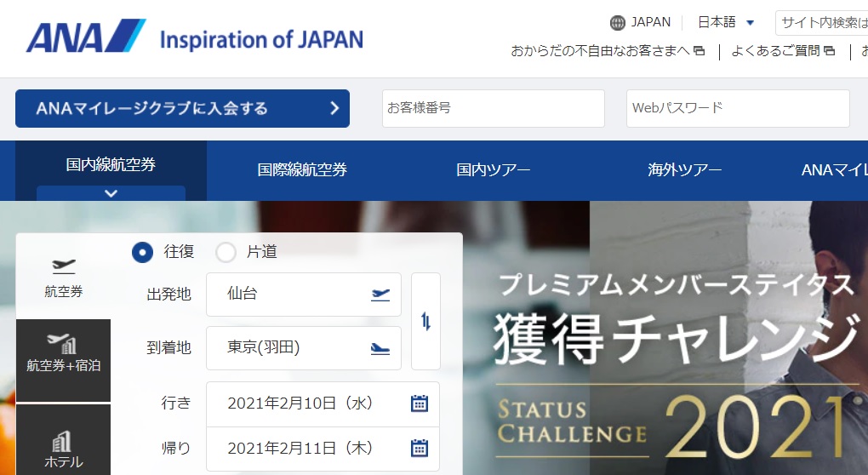Viewport: 868px width, 475px height.
Task: Click ANAマイレージクラブに入会する button
Action: tap(182, 108)
